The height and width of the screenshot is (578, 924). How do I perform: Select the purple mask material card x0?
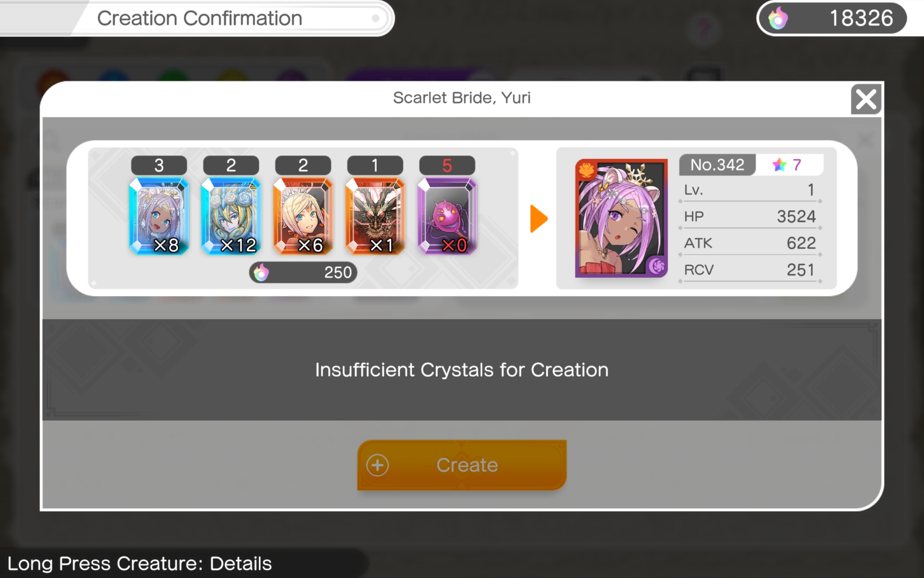tap(447, 216)
